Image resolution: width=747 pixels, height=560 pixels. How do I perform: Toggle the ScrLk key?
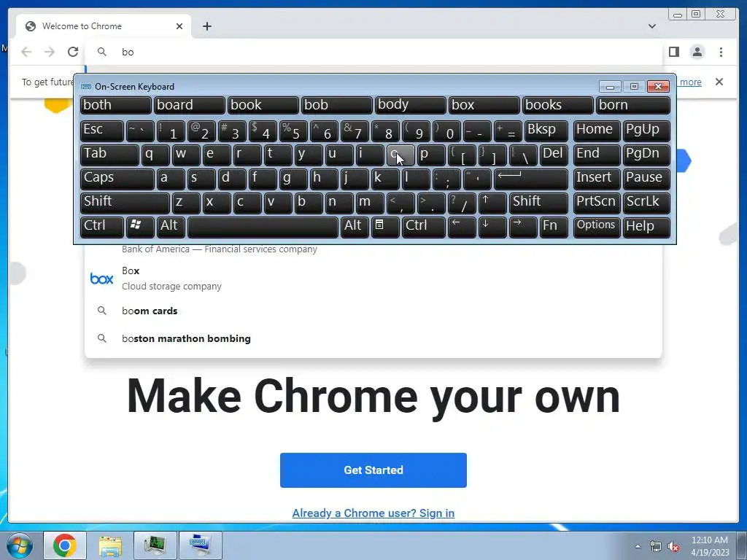click(646, 203)
